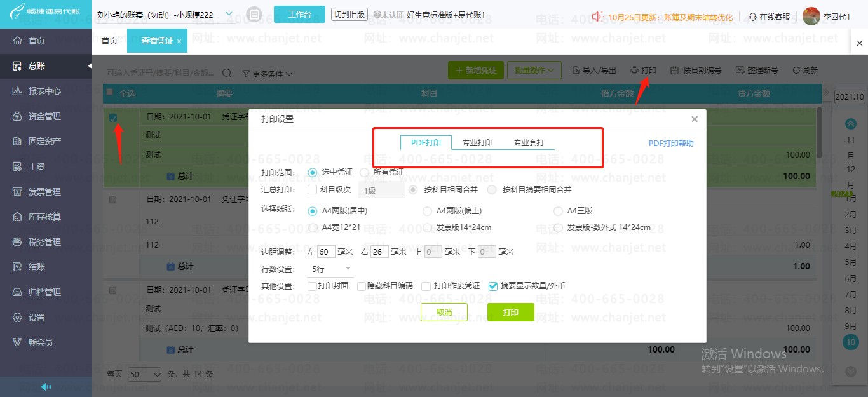Screen dimensions: 868x397
Task: Enable the 打印封面 checkbox
Action: 312,286
